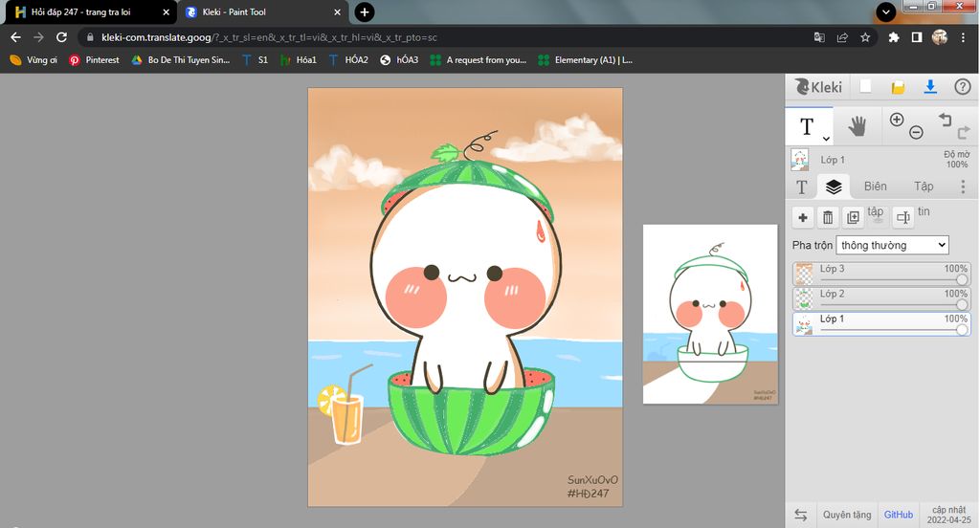The width and height of the screenshot is (980, 528).
Task: Undo the last action
Action: tap(945, 119)
